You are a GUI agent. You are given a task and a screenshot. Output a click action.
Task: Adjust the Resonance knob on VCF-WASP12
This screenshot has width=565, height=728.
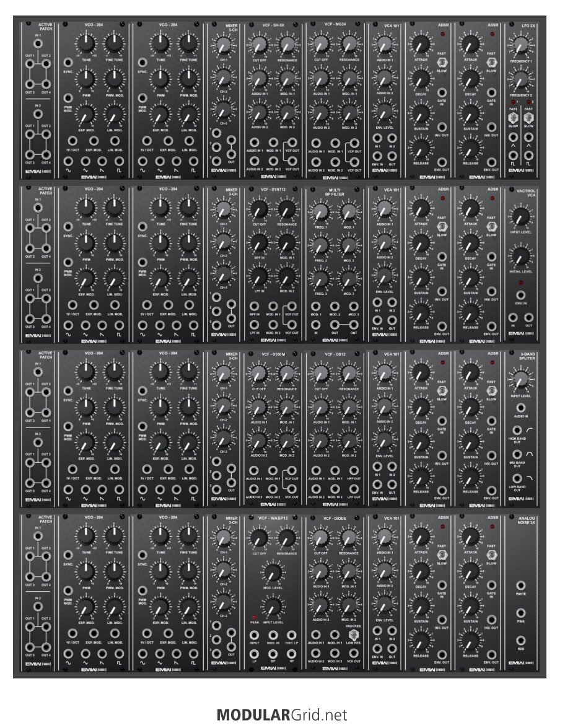[x=286, y=538]
